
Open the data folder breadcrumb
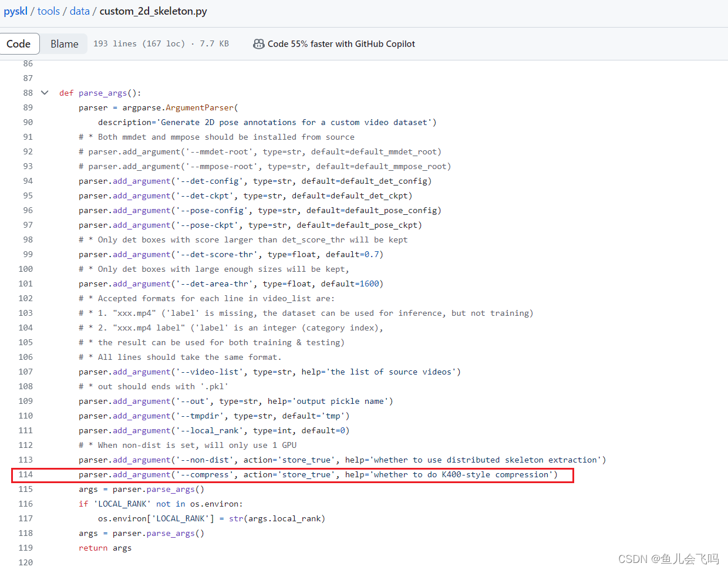click(x=79, y=11)
